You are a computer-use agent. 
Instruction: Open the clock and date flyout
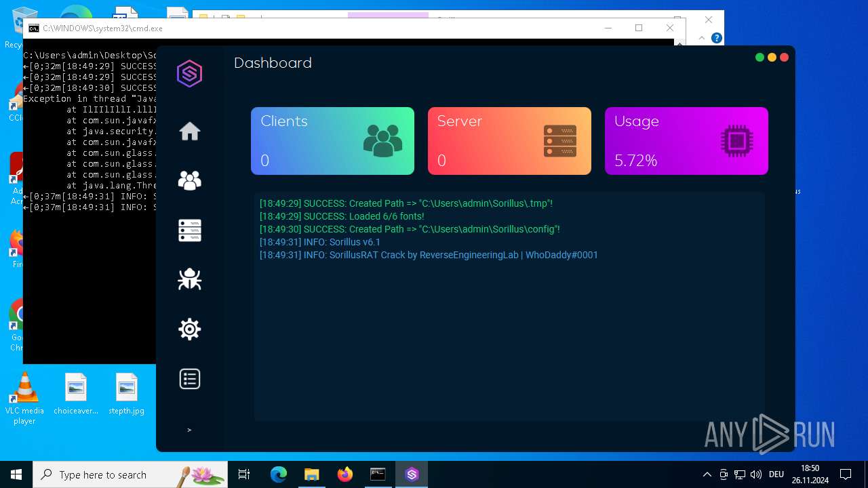pos(810,474)
